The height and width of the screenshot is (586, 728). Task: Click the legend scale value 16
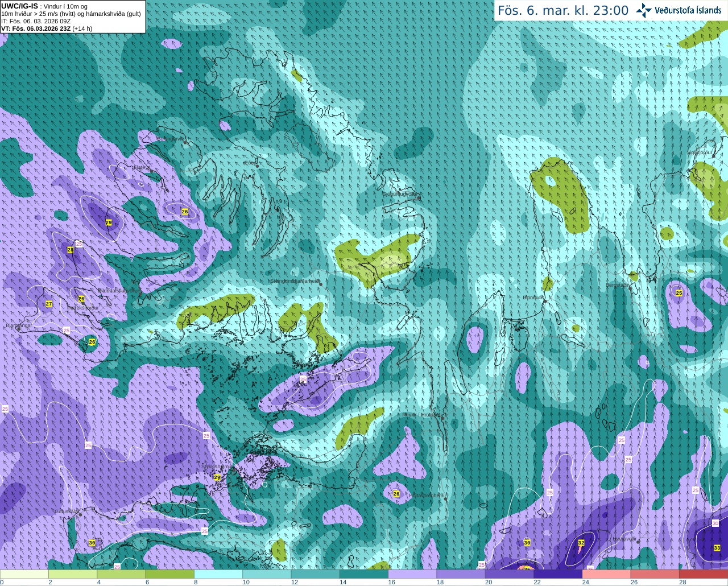click(x=391, y=582)
